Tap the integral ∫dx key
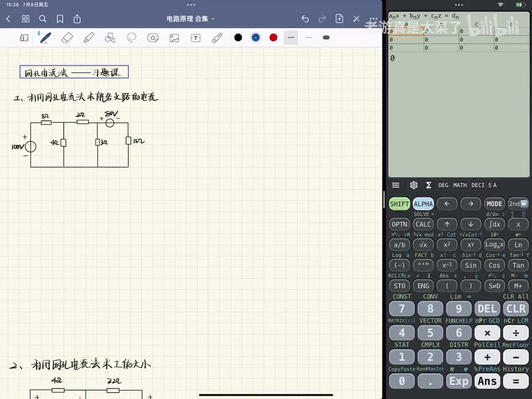 [x=494, y=224]
